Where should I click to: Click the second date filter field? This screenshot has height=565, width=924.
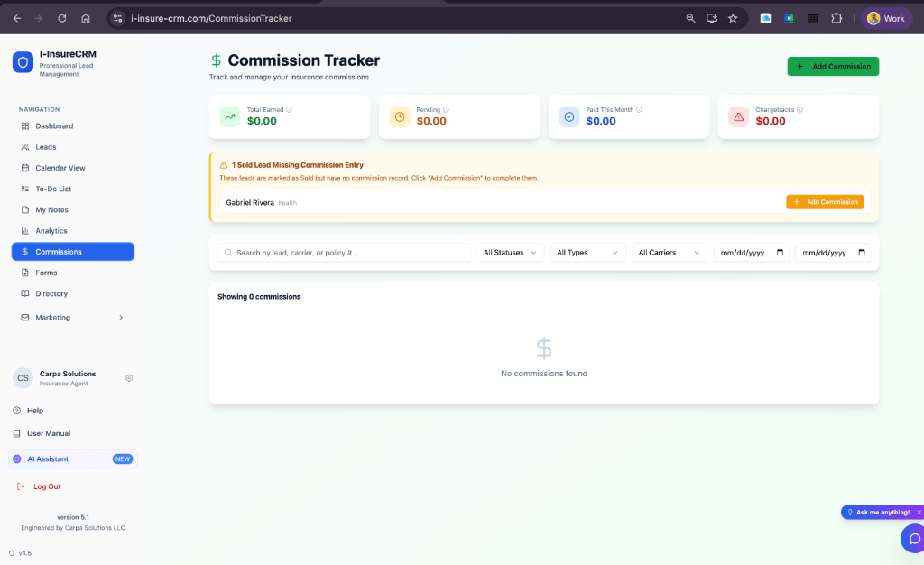pyautogui.click(x=833, y=253)
